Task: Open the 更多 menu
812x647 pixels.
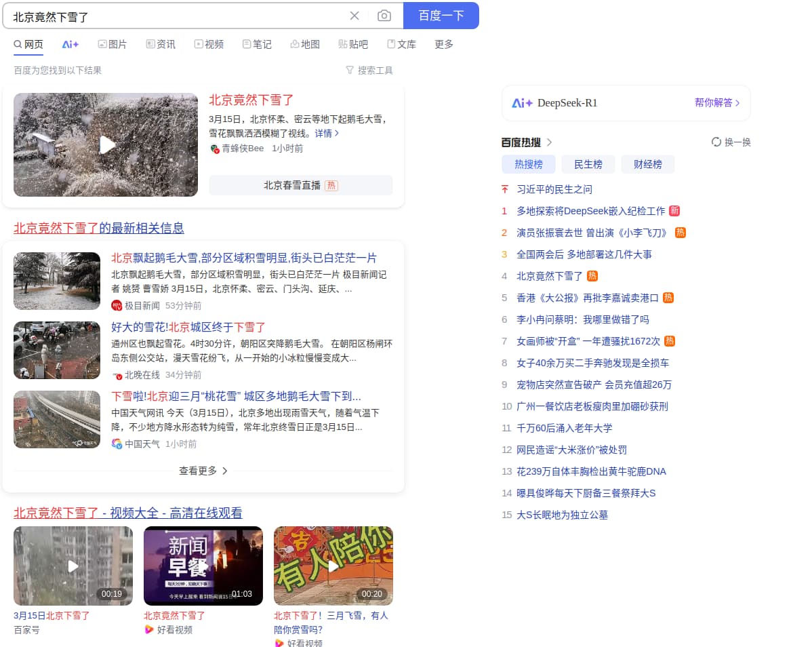Action: [x=444, y=45]
